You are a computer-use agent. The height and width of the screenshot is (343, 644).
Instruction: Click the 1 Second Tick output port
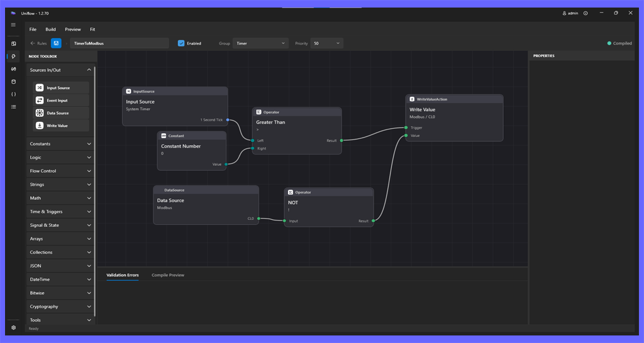228,120
